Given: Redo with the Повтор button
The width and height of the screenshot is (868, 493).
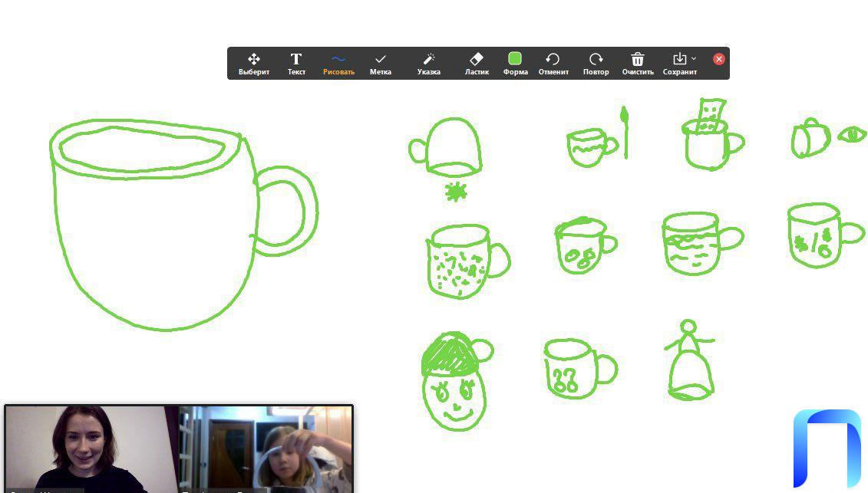Looking at the screenshot, I should (x=596, y=64).
